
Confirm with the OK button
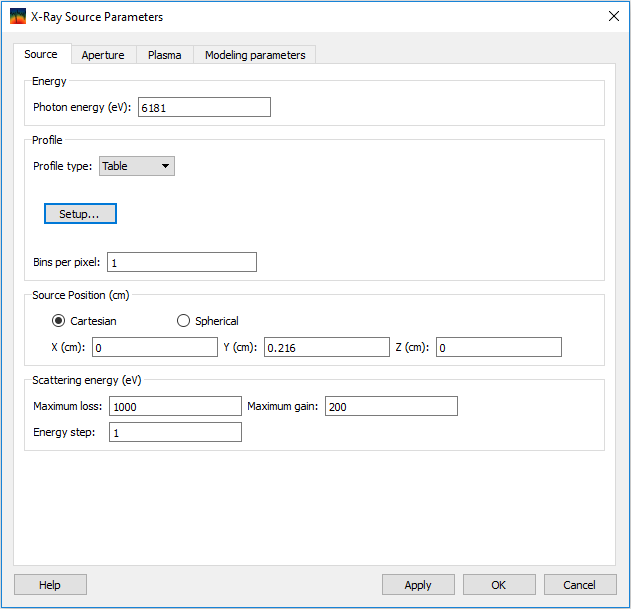point(499,585)
